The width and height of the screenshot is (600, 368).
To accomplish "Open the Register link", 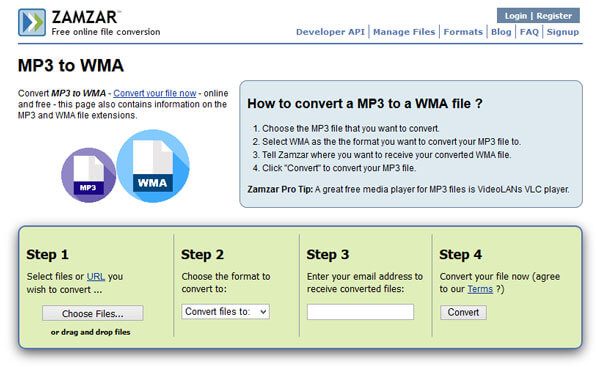I will tap(554, 16).
